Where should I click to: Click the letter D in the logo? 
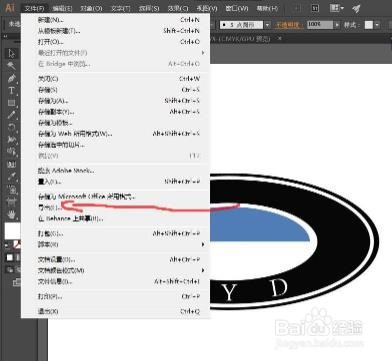point(279,288)
